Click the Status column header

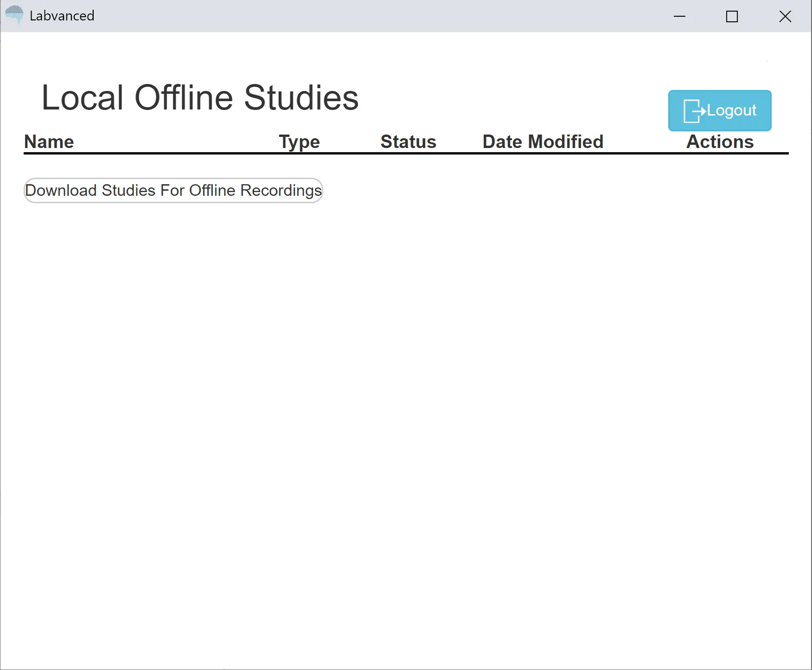[409, 142]
